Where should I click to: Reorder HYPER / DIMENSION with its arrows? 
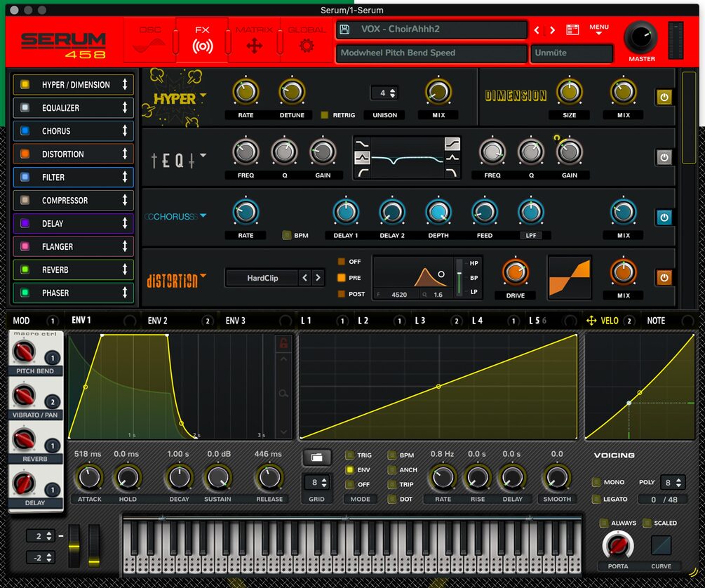point(125,85)
